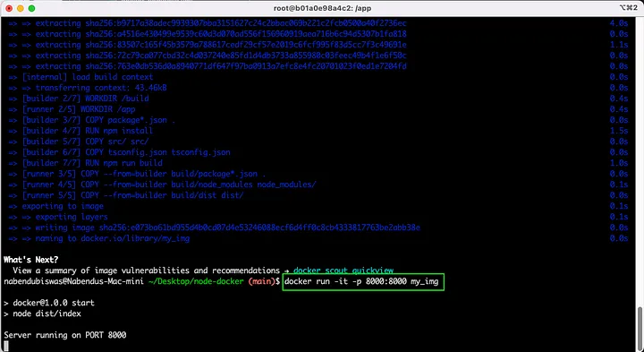This screenshot has height=352, width=644.
Task: Click the '[builder 5/7] COPY src/ src/' line
Action: pyautogui.click(x=78, y=142)
